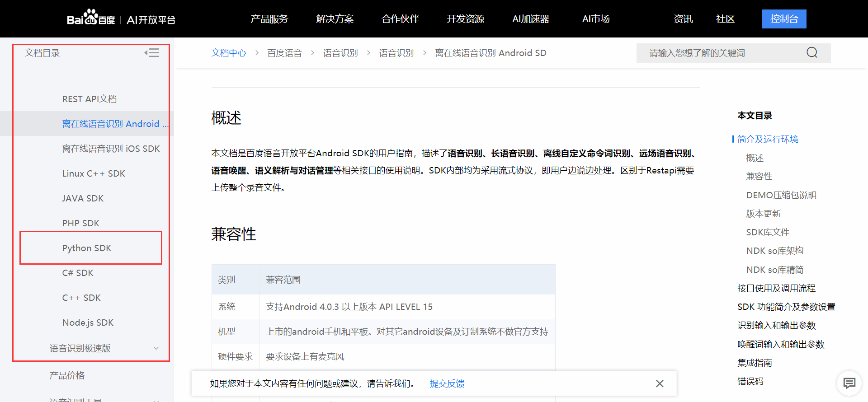
Task: Open 产品价格 in sidebar
Action: tap(67, 375)
